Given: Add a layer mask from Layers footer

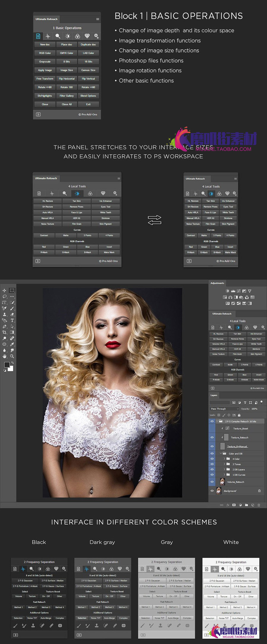Looking at the screenshot, I should coord(234,505).
